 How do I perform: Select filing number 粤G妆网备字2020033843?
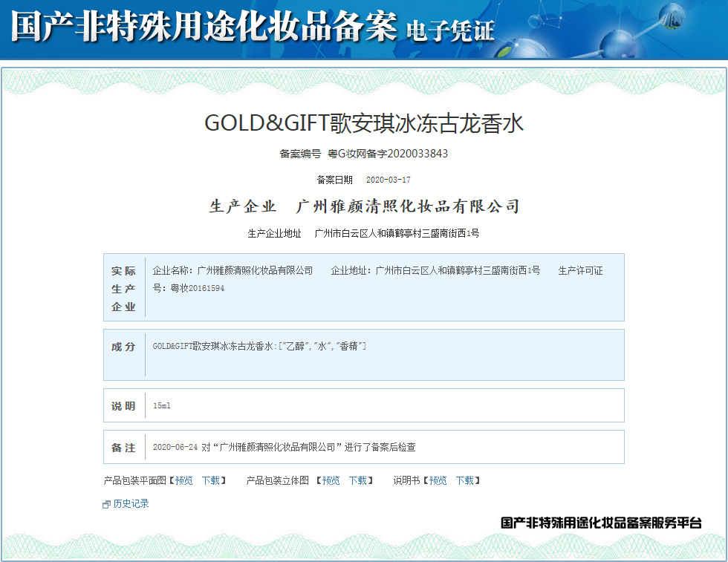[x=388, y=154]
